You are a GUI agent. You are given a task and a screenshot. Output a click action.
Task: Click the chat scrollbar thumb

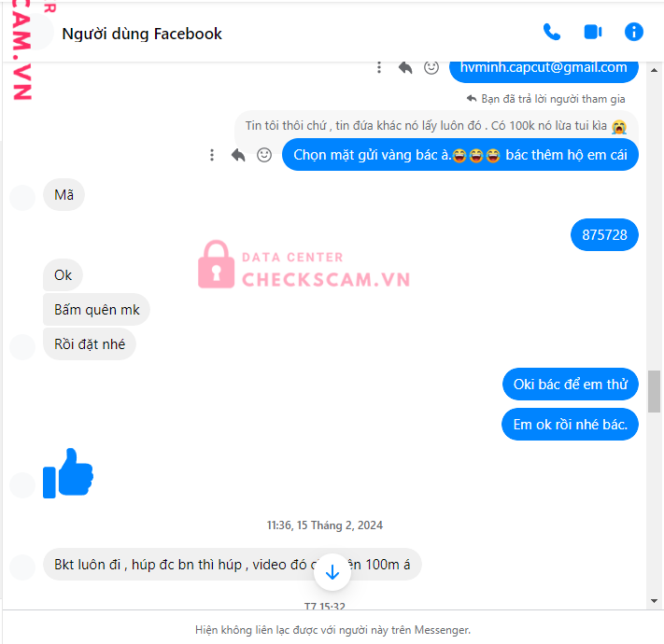click(654, 391)
